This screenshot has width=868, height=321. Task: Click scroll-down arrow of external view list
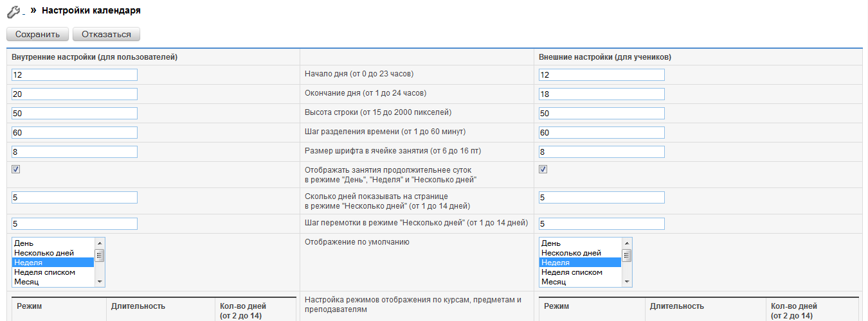[x=627, y=282]
